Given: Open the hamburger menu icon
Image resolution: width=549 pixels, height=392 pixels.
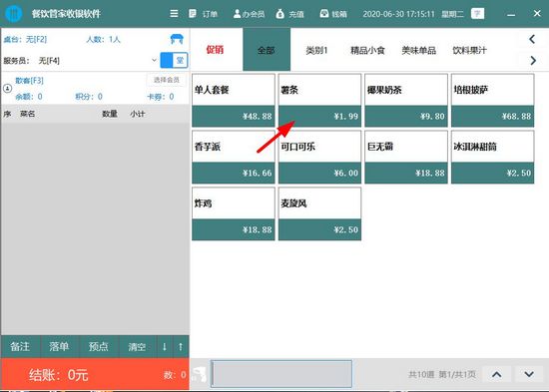Looking at the screenshot, I should [x=174, y=14].
